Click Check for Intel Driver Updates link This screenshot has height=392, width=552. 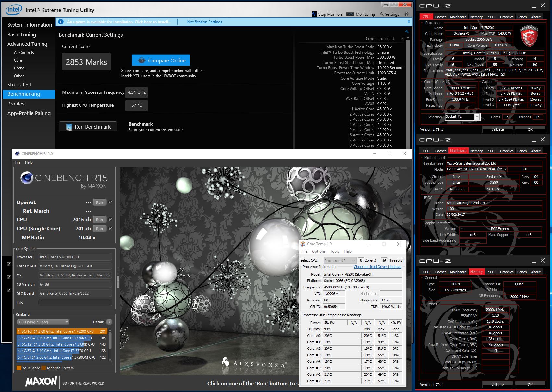(x=377, y=267)
